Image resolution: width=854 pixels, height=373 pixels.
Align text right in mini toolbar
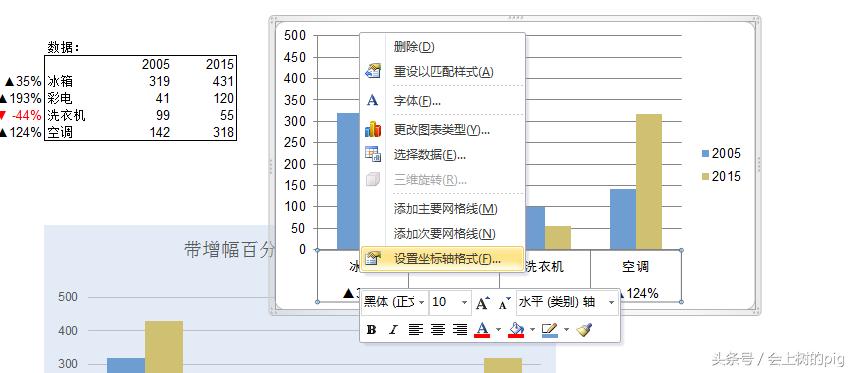tap(460, 329)
